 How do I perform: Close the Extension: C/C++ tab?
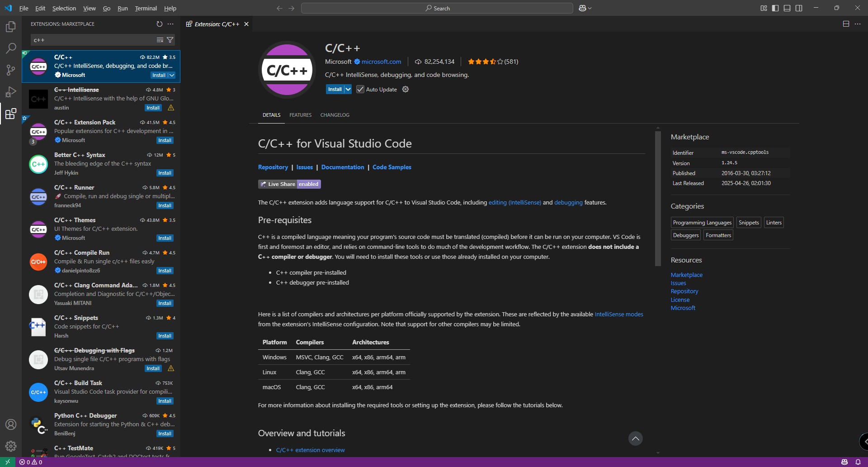(x=246, y=24)
